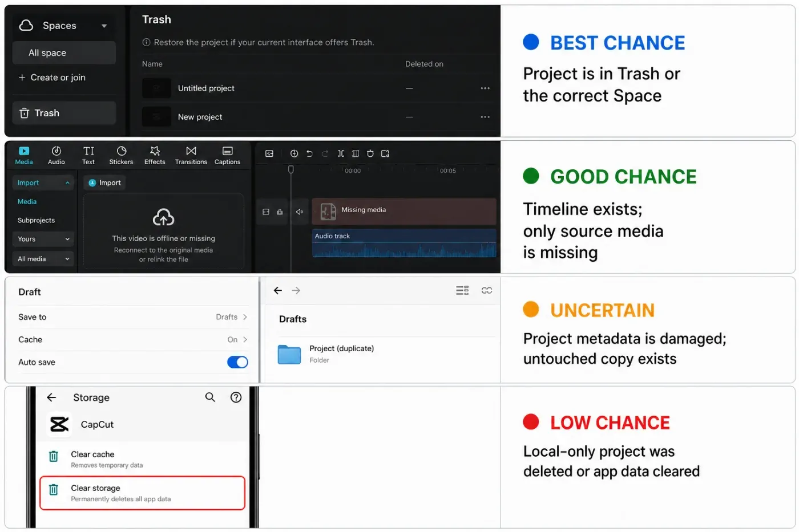Open Trash in the sidebar
Viewport: 799px width, 532px height.
click(64, 113)
